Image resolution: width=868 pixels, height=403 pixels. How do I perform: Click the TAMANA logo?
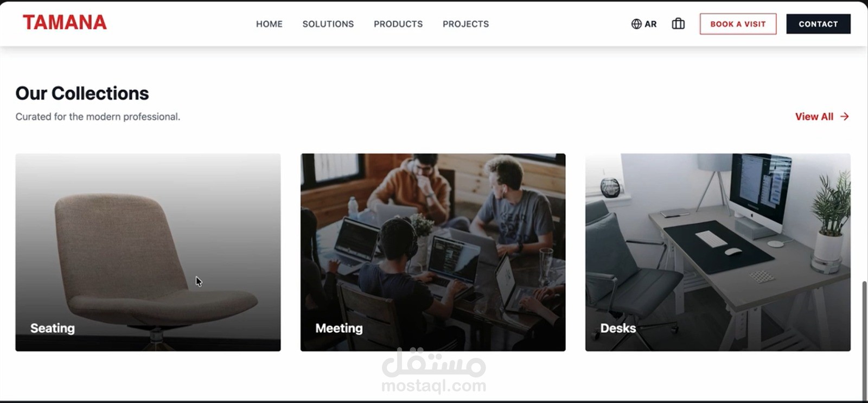[65, 22]
